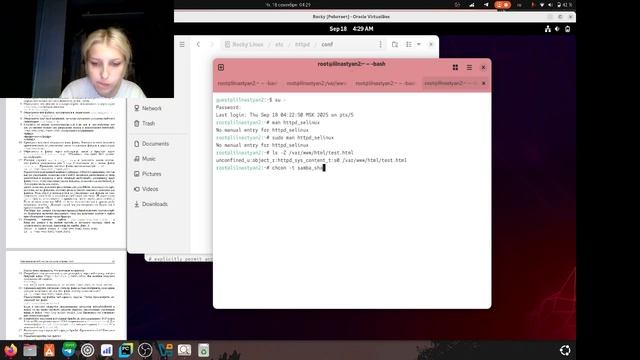This screenshot has width=640, height=360.
Task: Click the webcam video overlay
Action: [x=87, y=49]
